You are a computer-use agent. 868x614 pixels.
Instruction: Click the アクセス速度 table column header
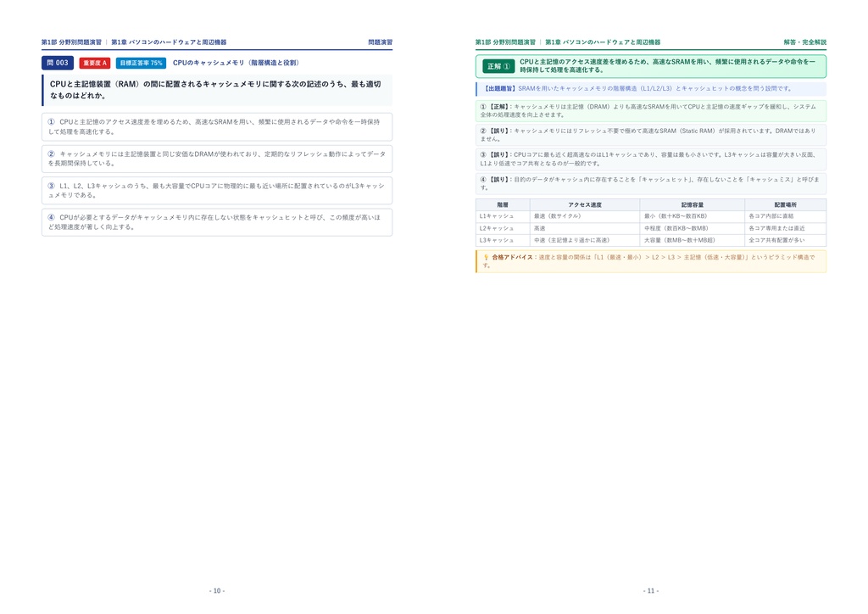(585, 205)
